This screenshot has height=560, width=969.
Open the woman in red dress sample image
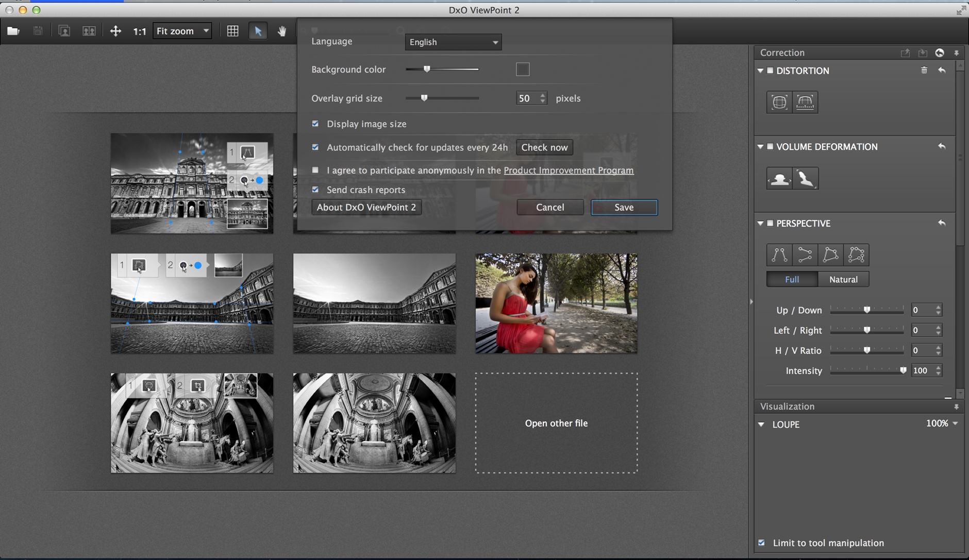[x=556, y=303]
